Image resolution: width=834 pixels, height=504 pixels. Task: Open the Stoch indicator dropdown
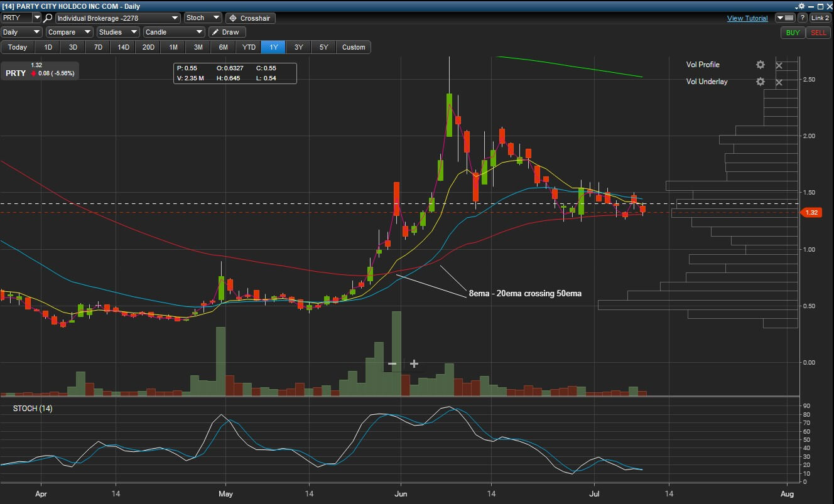(x=203, y=18)
